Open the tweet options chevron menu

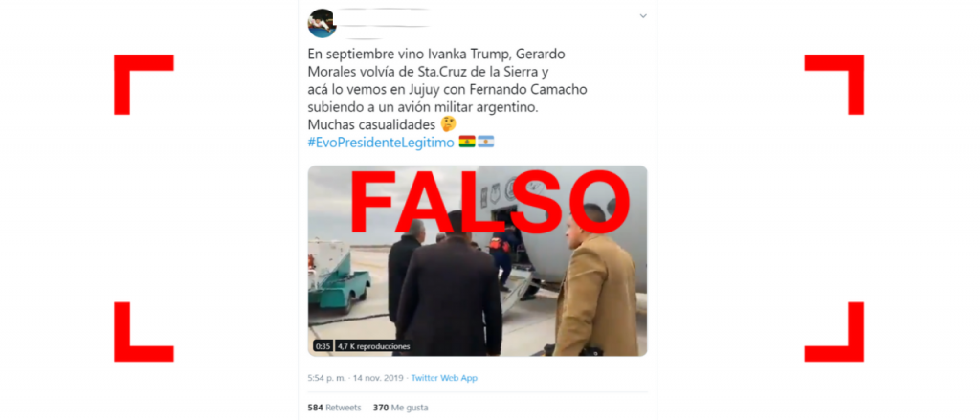(643, 16)
